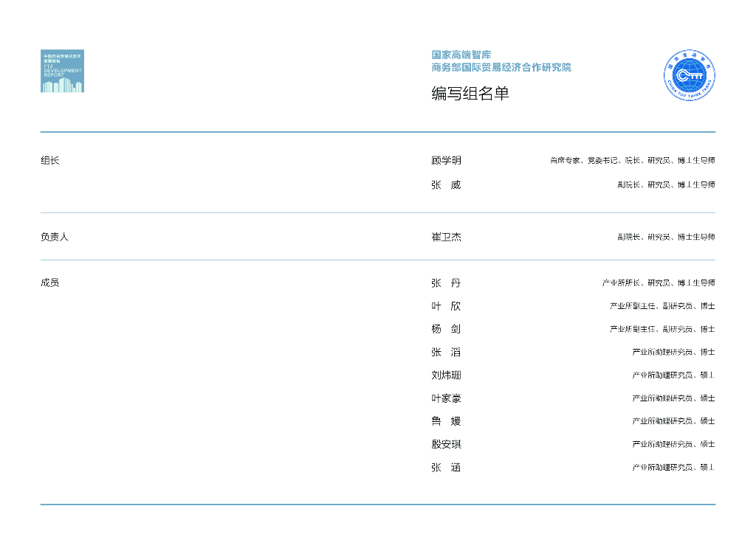The height and width of the screenshot is (537, 756).
Task: Select the name '张 滔'
Action: [x=446, y=353]
